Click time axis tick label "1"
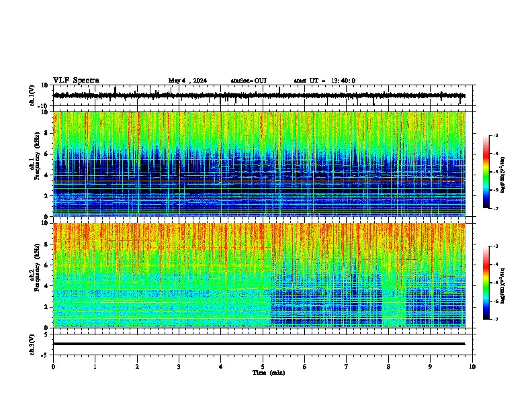 tap(95, 367)
